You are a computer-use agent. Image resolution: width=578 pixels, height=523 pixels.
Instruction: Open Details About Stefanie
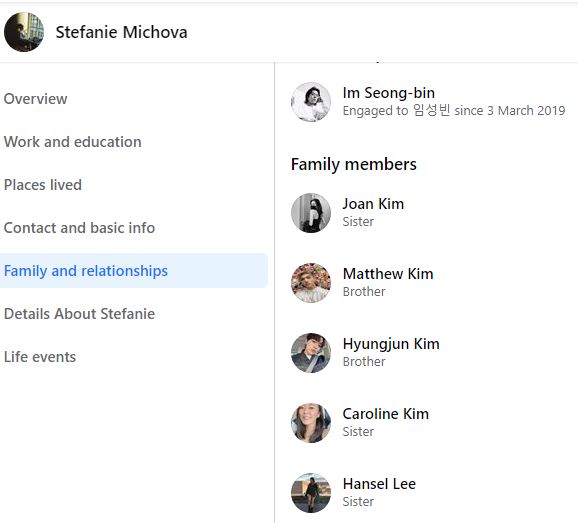79,314
